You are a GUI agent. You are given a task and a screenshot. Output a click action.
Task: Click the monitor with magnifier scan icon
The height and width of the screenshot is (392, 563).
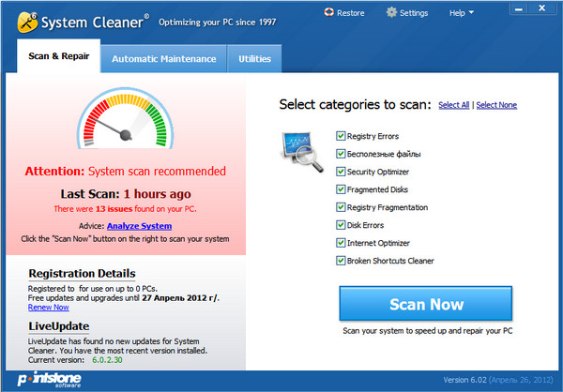(x=303, y=150)
